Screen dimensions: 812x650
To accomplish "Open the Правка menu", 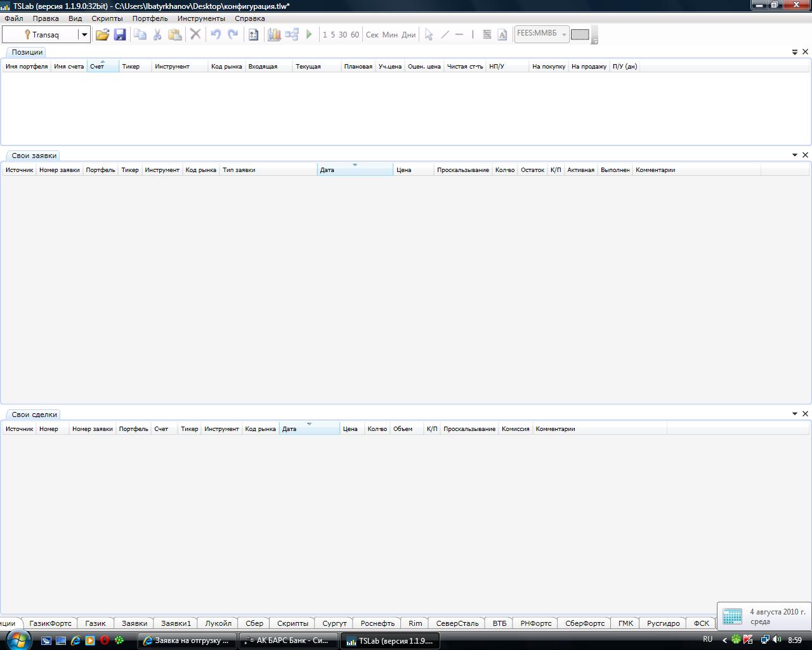I will tap(46, 18).
